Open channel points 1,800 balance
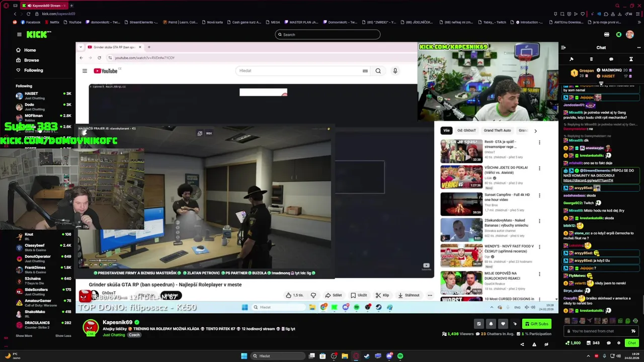This screenshot has width=644, height=362. pos(573,343)
